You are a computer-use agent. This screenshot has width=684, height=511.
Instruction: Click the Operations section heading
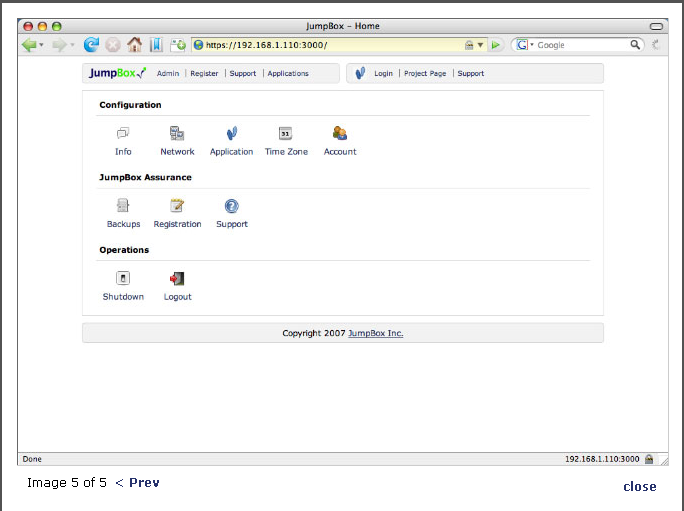pyautogui.click(x=124, y=250)
